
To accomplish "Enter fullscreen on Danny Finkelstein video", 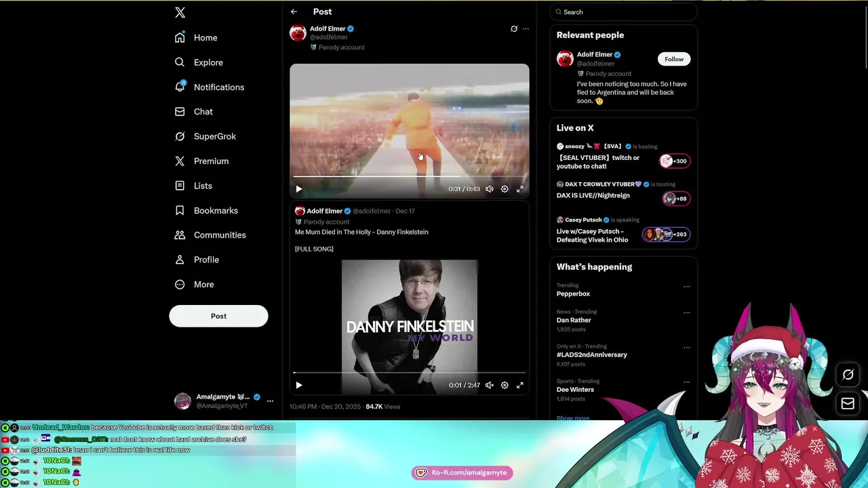I will click(x=520, y=385).
